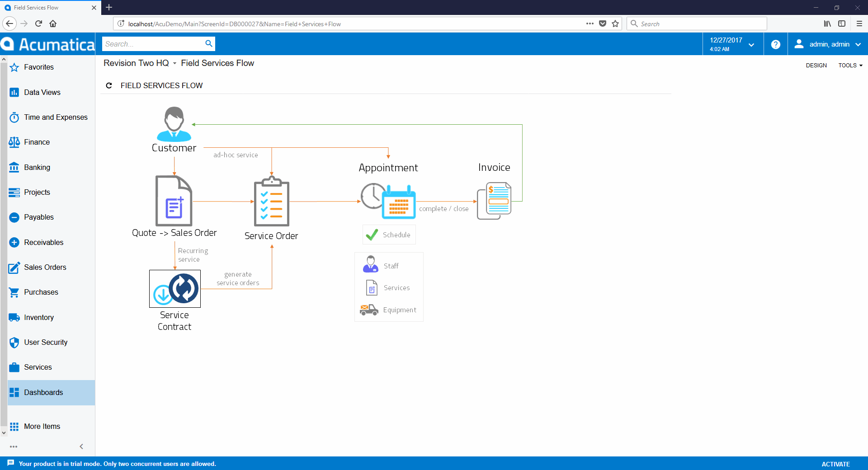Refresh the Field Services Flow dashboard
Image resolution: width=868 pixels, height=470 pixels.
click(x=109, y=85)
